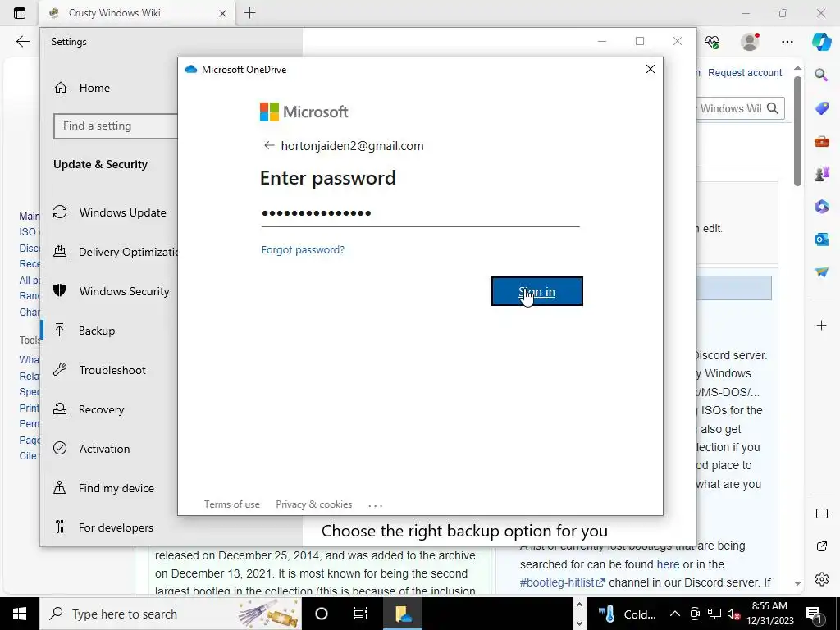Select Windows Update in Settings

122,212
